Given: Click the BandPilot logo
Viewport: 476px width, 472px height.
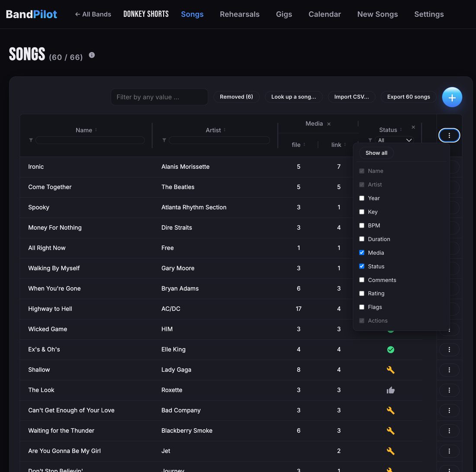Looking at the screenshot, I should (31, 14).
